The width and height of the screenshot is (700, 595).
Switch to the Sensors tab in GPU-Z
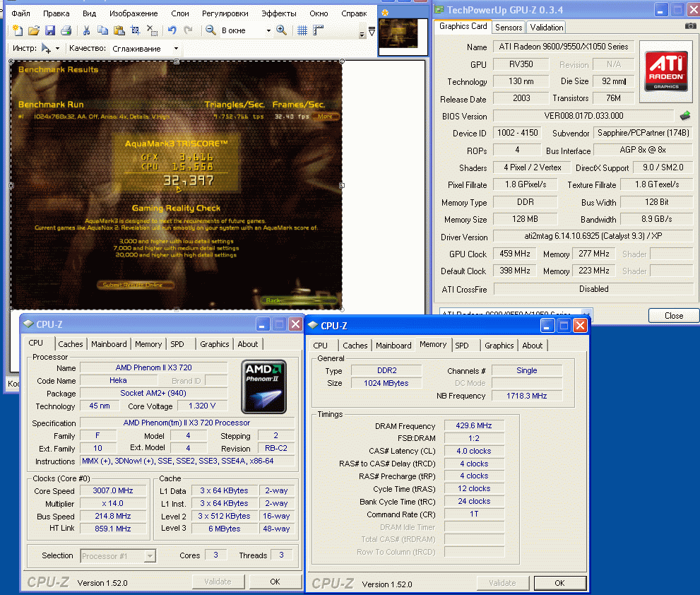click(509, 28)
